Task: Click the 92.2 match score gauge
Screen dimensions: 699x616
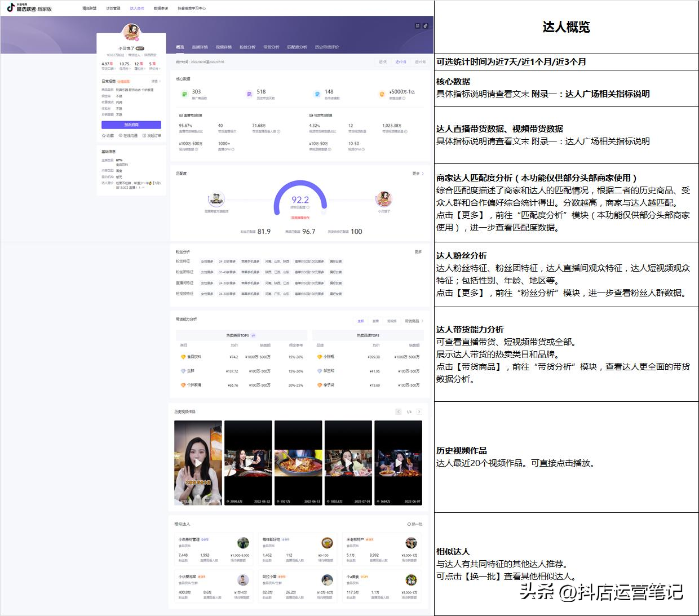Action: 300,198
